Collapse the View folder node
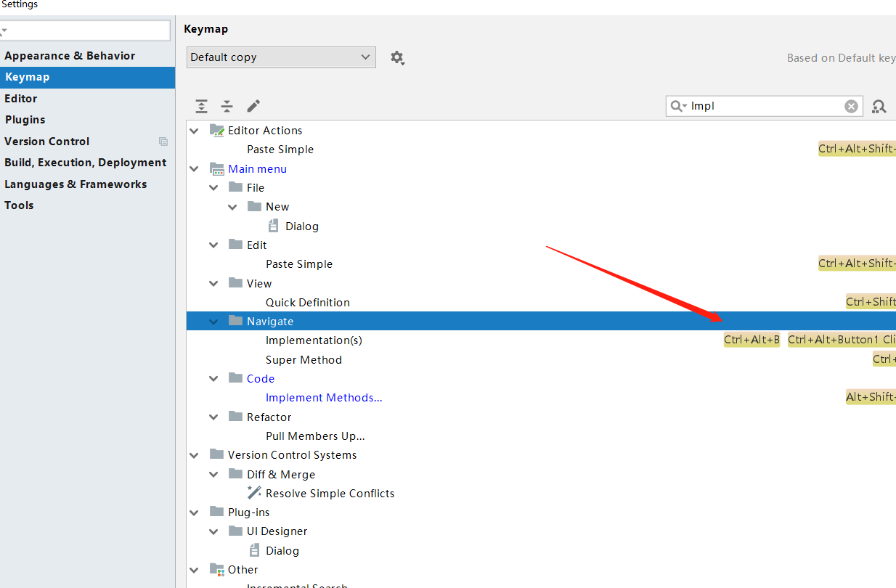The width and height of the screenshot is (896, 588). coord(213,284)
